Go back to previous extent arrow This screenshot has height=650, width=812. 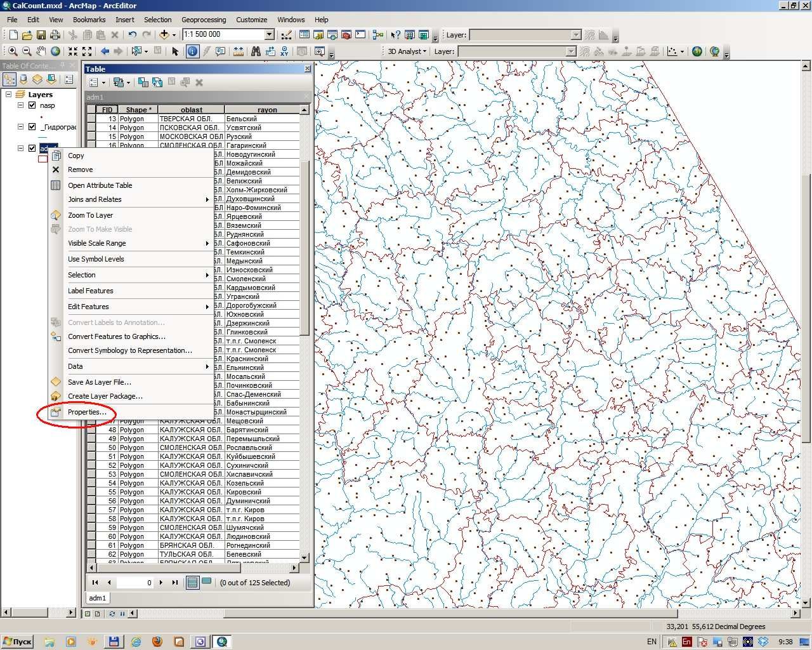click(105, 51)
